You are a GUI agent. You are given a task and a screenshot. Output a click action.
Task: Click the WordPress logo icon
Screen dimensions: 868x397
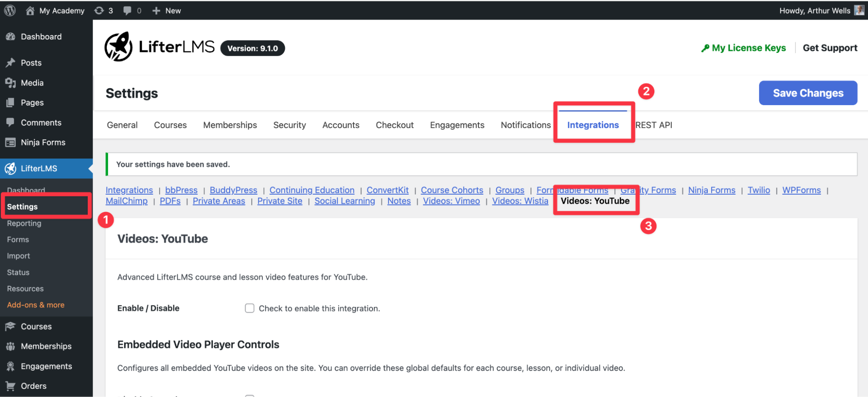coord(10,10)
